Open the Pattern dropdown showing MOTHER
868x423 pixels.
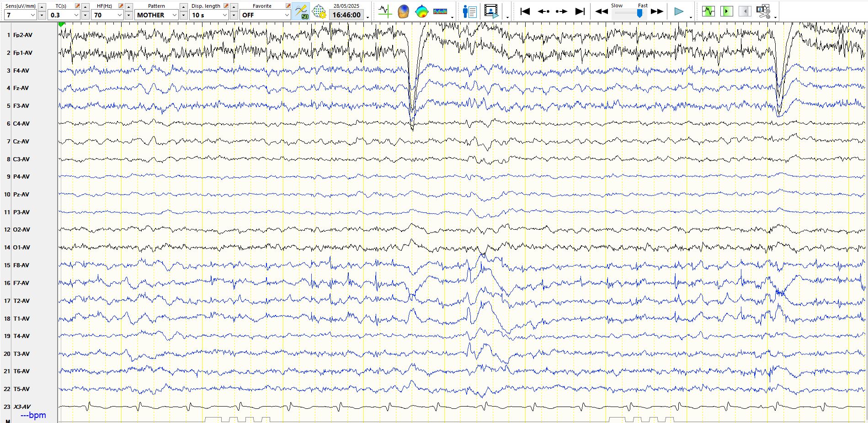pyautogui.click(x=156, y=15)
